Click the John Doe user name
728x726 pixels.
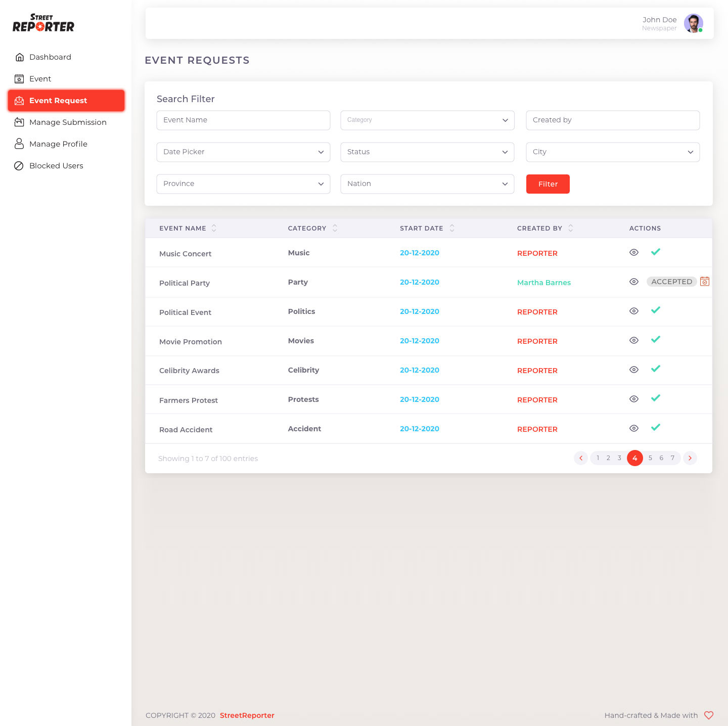coord(659,20)
